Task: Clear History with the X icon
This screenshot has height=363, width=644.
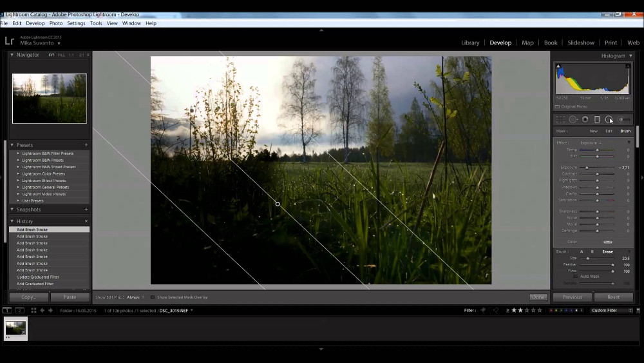Action: [86, 221]
